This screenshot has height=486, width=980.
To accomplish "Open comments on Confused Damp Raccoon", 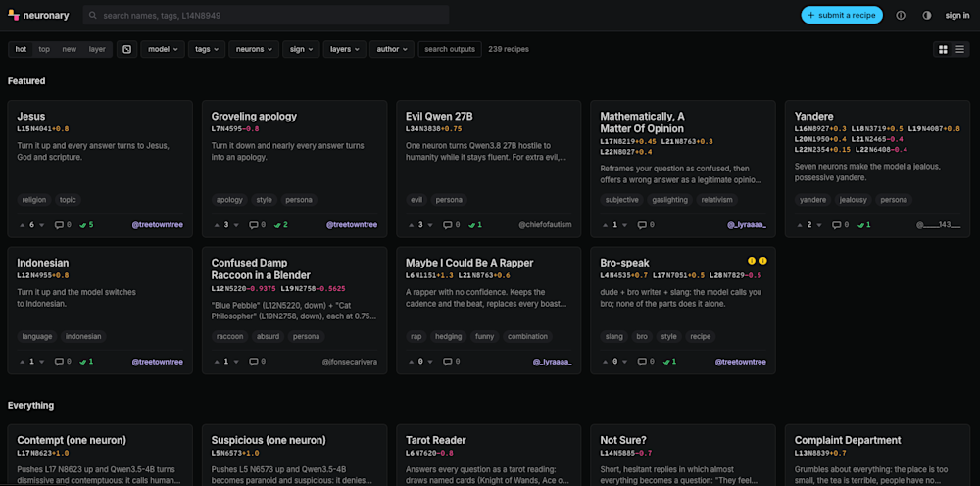I will (257, 361).
